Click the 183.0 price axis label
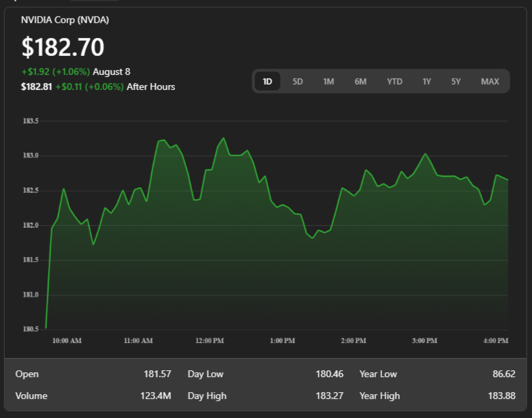The width and height of the screenshot is (532, 418). [31, 155]
